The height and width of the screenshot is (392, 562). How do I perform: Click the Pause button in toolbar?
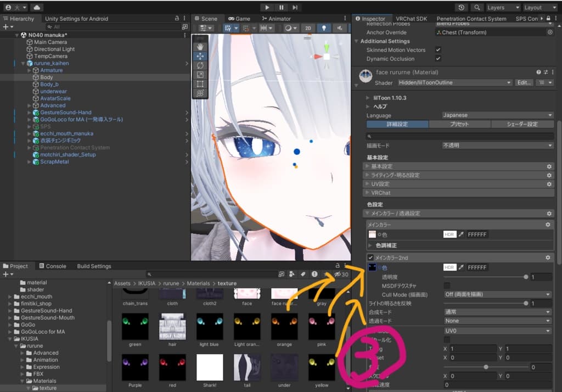(281, 7)
